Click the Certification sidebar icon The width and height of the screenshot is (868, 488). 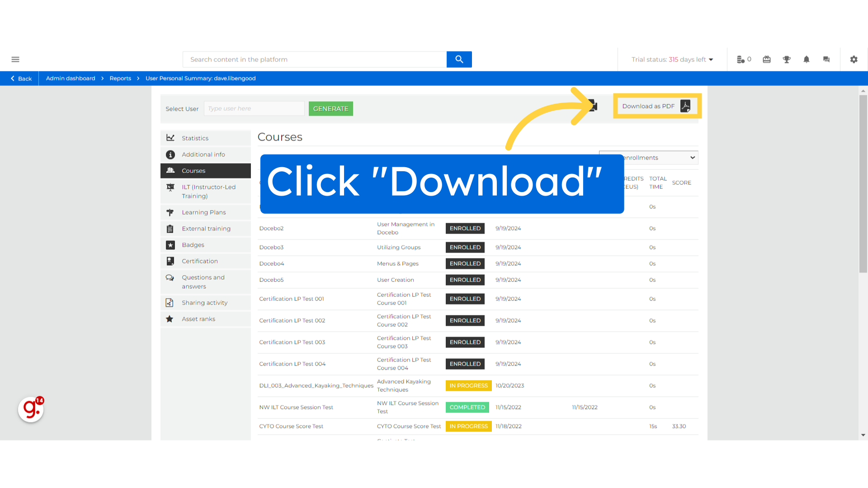pos(170,261)
